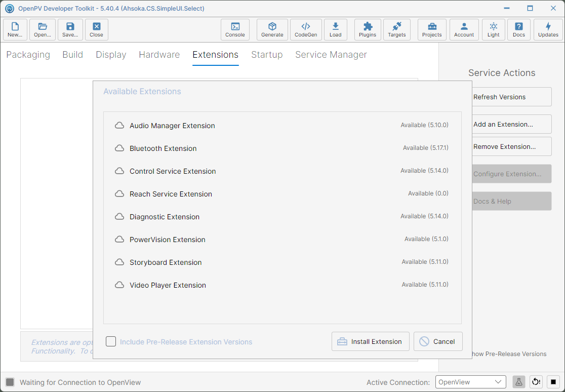Click the Load toolbar icon

[336, 29]
